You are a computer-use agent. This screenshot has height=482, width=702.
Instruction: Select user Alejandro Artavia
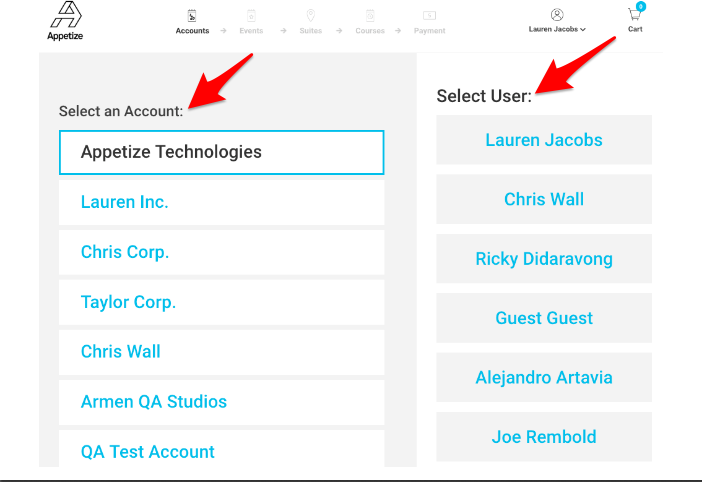(x=544, y=378)
